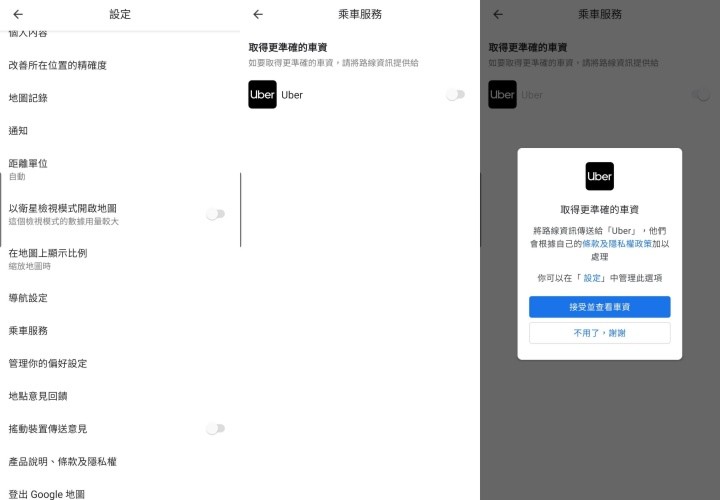Open 通知 settings

pyautogui.click(x=120, y=131)
